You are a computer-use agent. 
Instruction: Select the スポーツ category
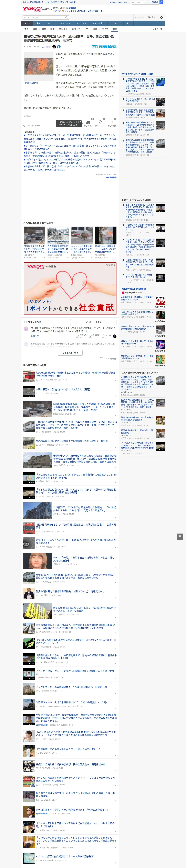coord(76,29)
